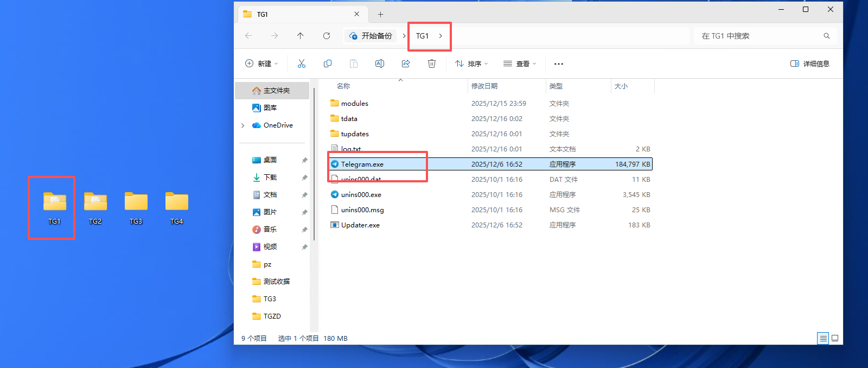The height and width of the screenshot is (368, 868).
Task: Open the See more ellipsis menu
Action: [559, 64]
